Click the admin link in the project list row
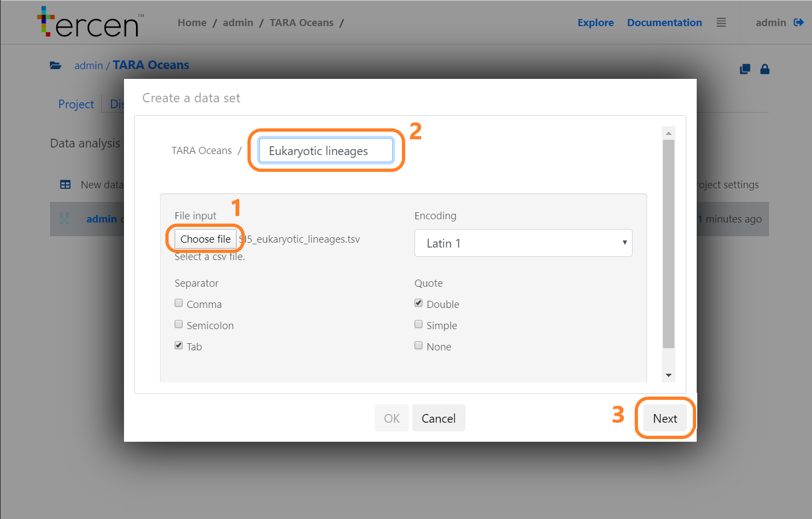 [102, 219]
